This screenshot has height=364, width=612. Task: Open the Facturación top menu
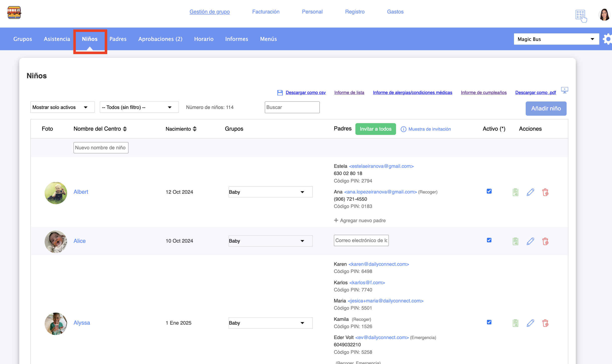[266, 12]
